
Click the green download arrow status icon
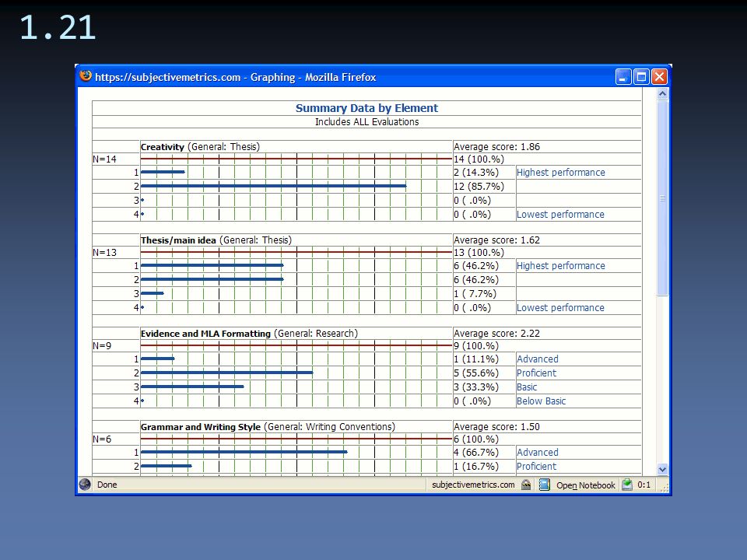(x=627, y=485)
